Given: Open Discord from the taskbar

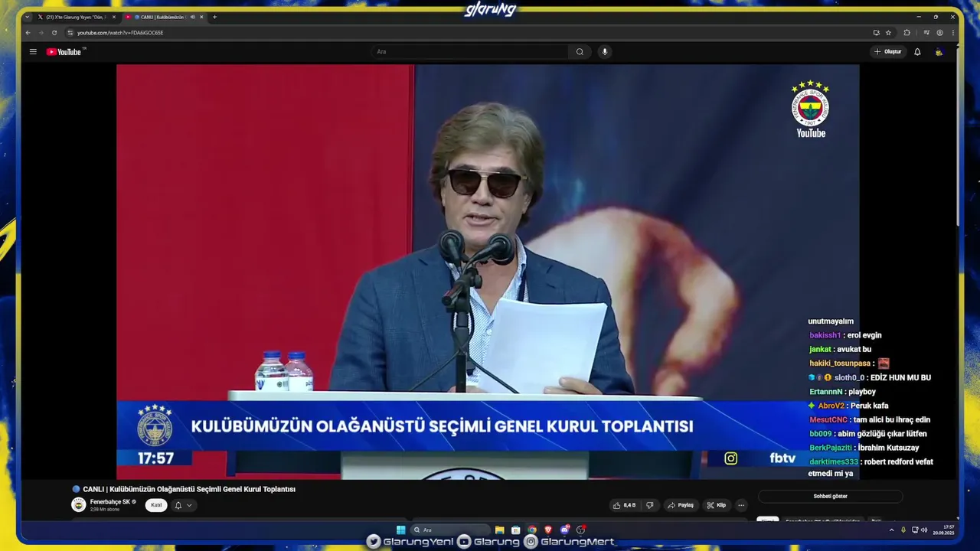Looking at the screenshot, I should (x=564, y=530).
